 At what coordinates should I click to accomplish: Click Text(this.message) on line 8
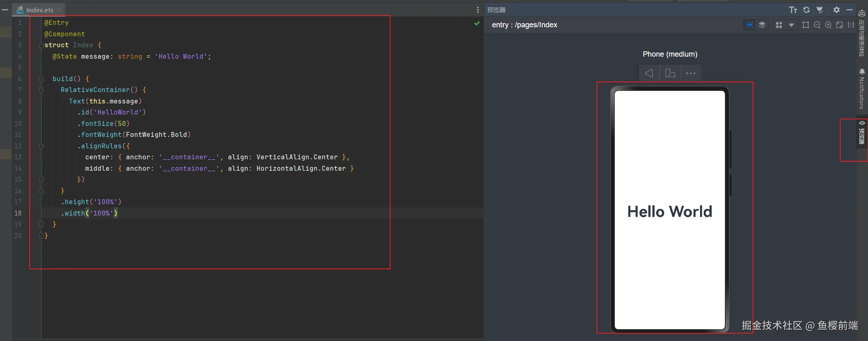click(x=105, y=101)
